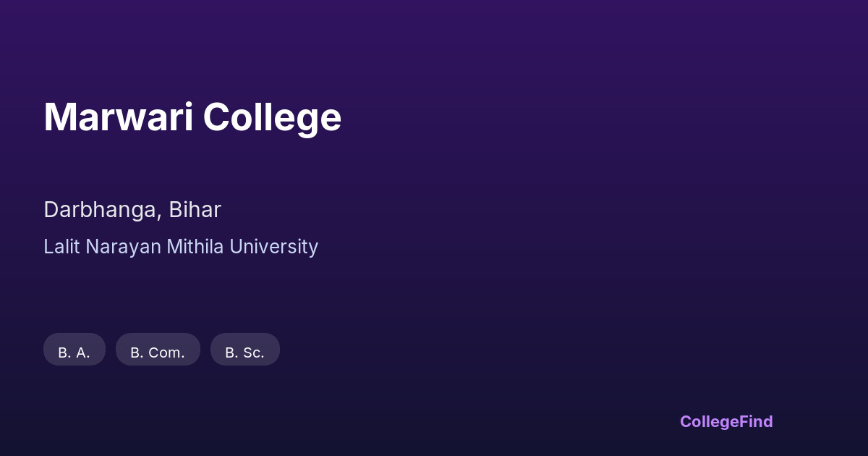The image size is (868, 456).
Task: Click the Marwari College heading
Action: click(x=192, y=117)
